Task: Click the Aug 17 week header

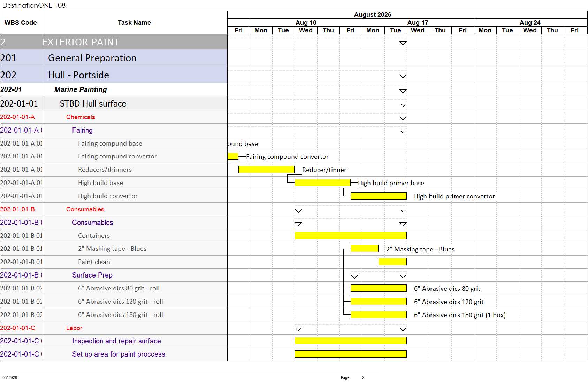Action: [418, 23]
